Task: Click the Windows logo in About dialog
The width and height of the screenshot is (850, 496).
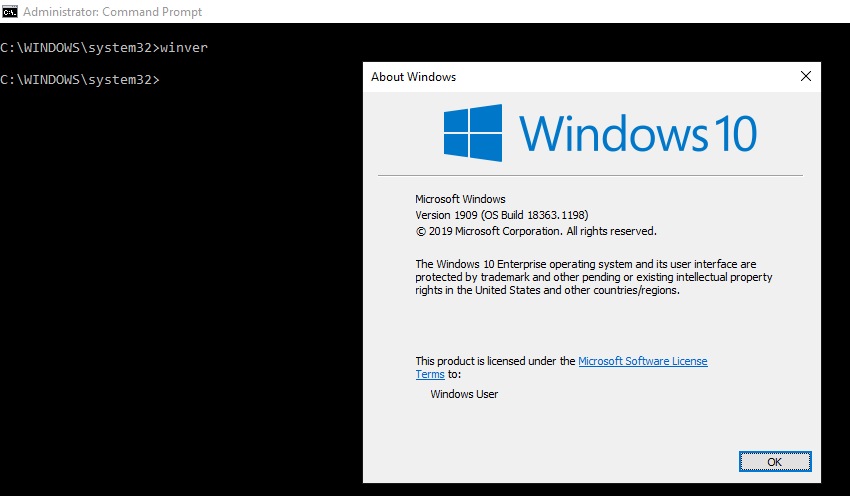Action: tap(472, 132)
